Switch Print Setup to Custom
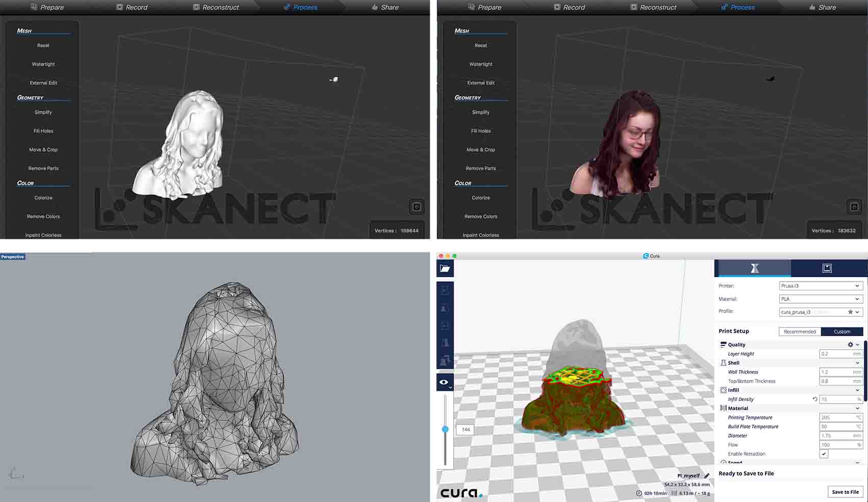Screen dimensions: 868x502 842,332
